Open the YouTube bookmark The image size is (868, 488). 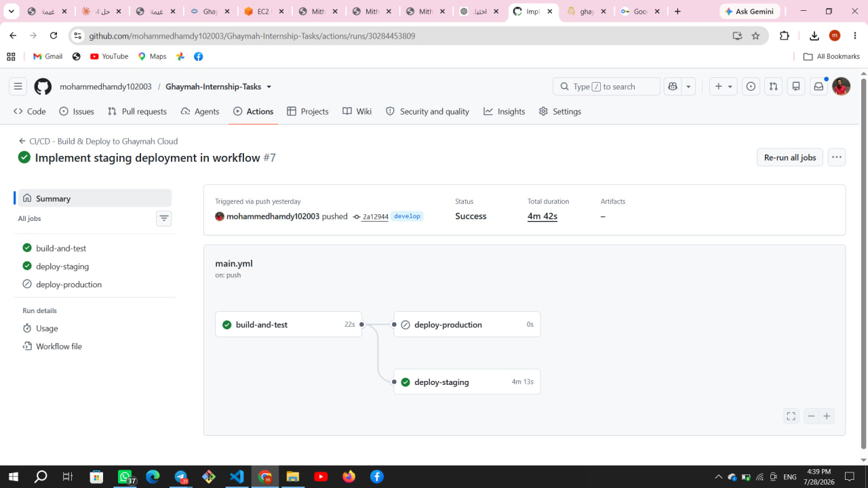click(109, 56)
